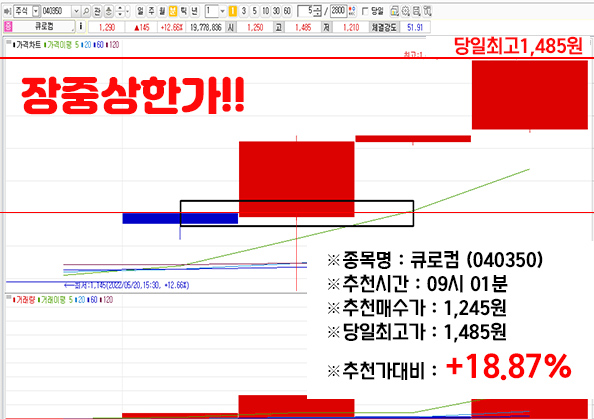Viewport: 594px width, 419px height.
Task: Click the chart layout icon after 당일
Action: pyautogui.click(x=394, y=11)
